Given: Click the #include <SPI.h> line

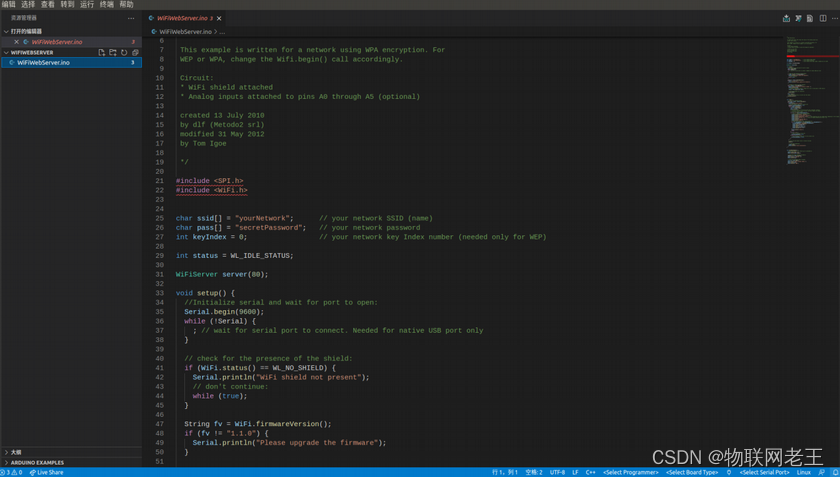Looking at the screenshot, I should [x=209, y=181].
